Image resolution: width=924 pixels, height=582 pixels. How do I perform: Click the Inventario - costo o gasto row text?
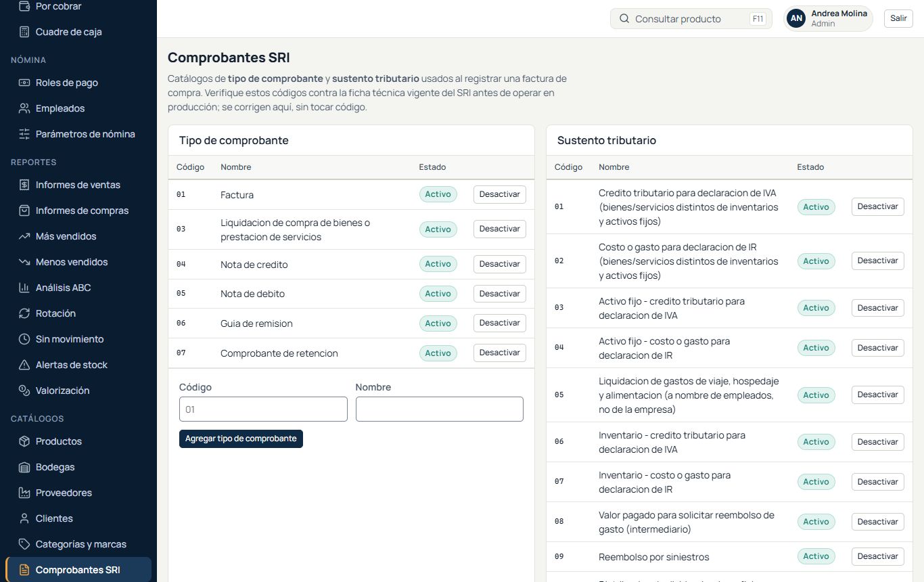pyautogui.click(x=665, y=482)
